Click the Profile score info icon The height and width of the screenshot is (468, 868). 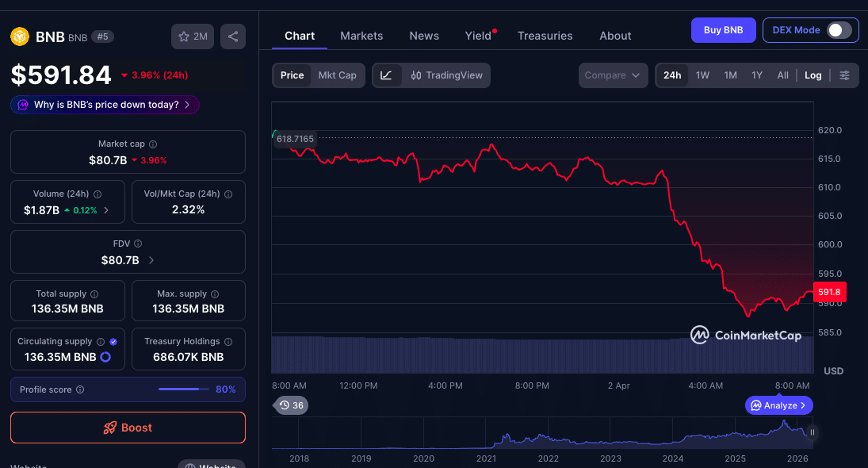(x=80, y=389)
